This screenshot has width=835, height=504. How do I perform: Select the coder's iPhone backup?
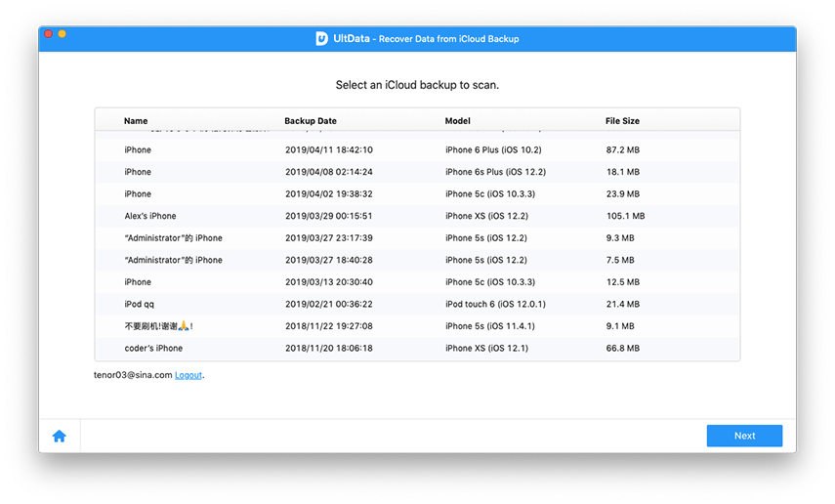tap(417, 348)
